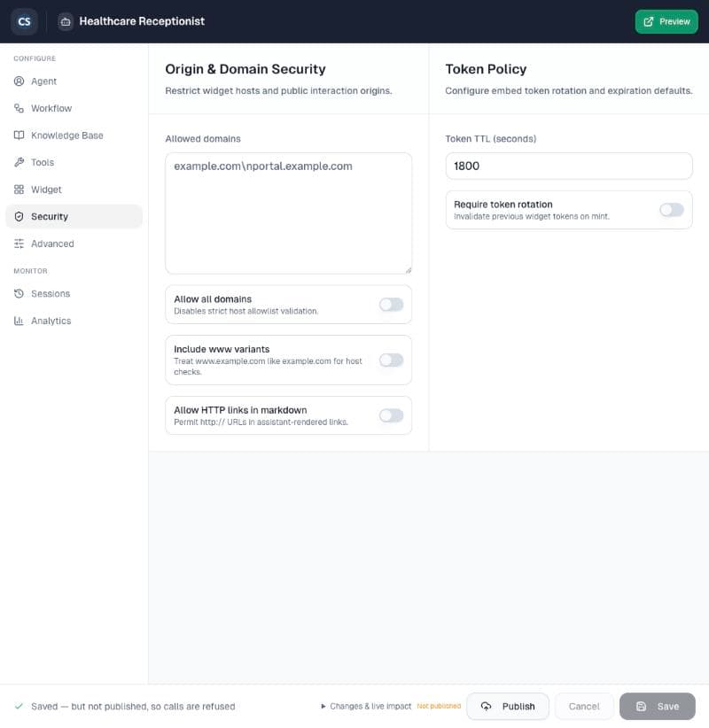Click the Sessions history icon

pyautogui.click(x=19, y=293)
